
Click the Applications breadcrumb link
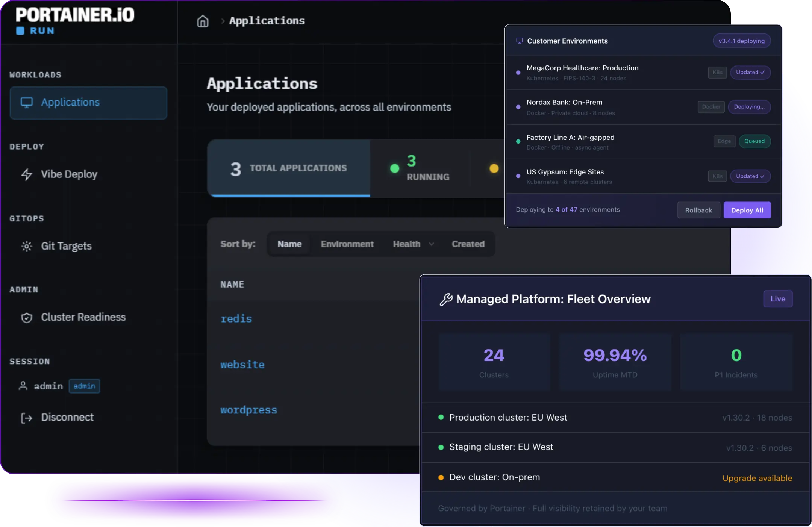click(267, 21)
